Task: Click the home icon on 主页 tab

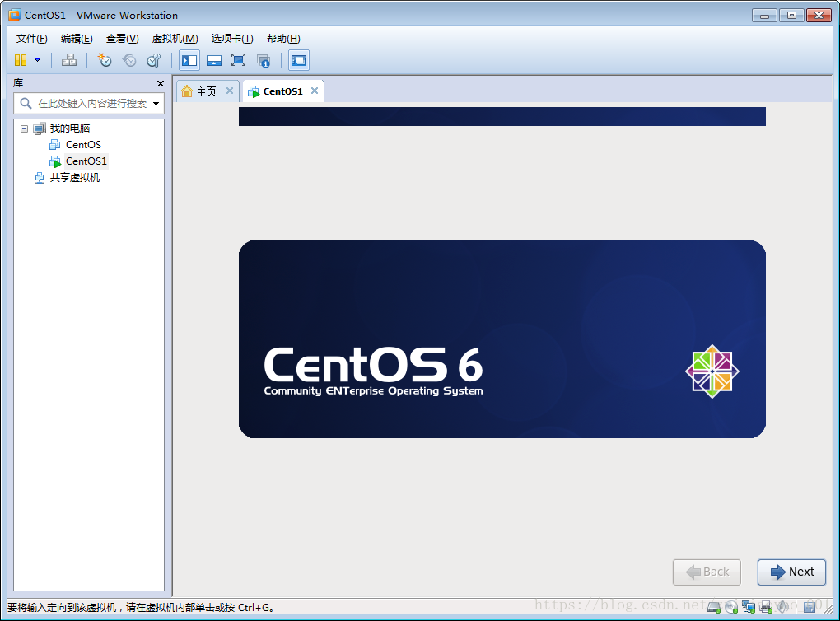Action: tap(187, 91)
